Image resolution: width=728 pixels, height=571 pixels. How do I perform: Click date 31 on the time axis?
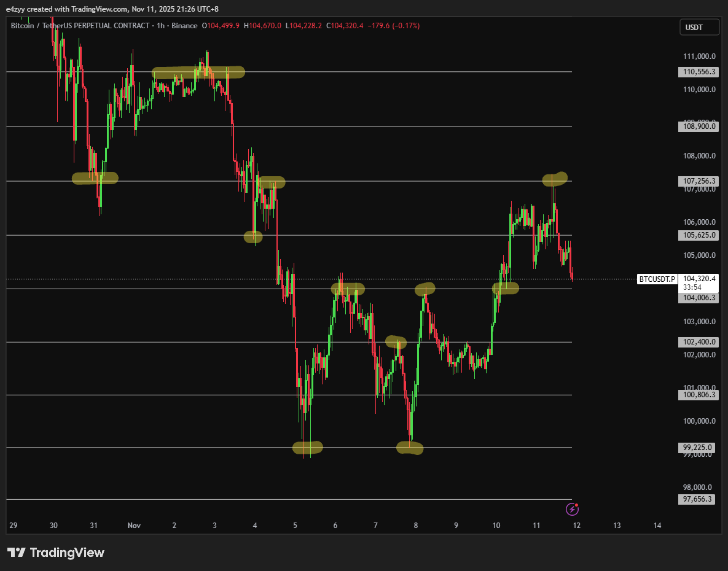point(94,526)
